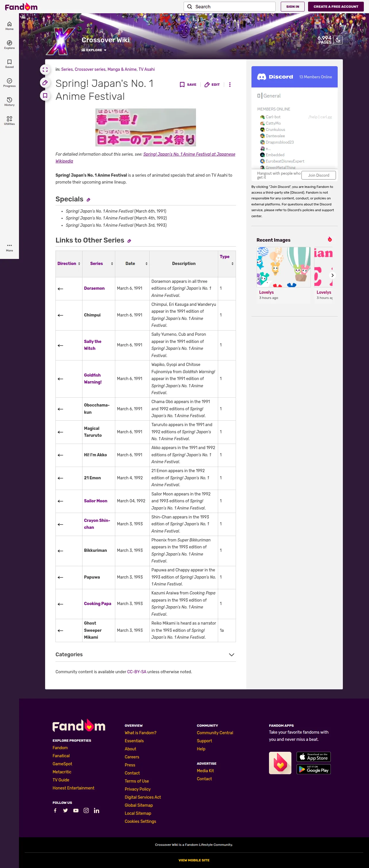
Task: Click the footer Fandom logo
Action: click(79, 726)
